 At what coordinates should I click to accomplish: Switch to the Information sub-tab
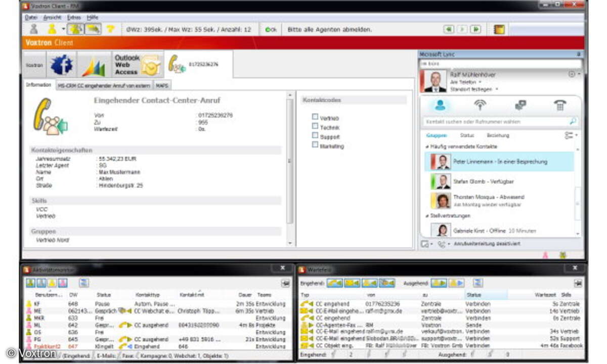tap(39, 85)
